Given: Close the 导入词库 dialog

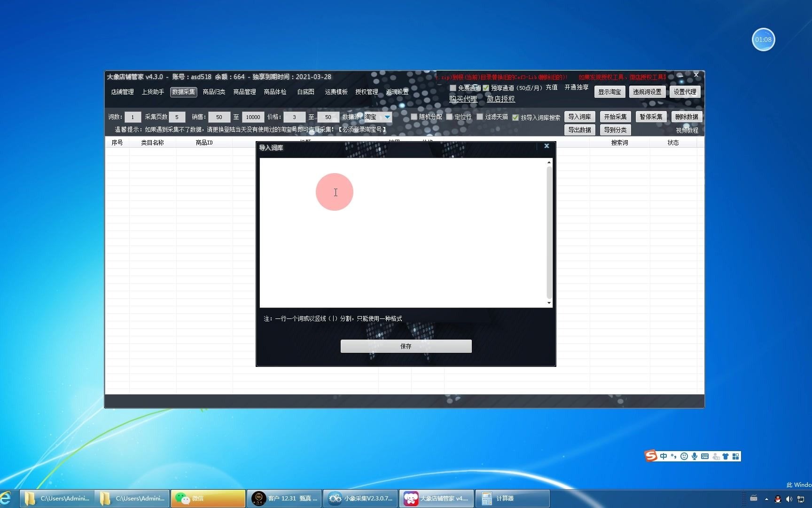Looking at the screenshot, I should [547, 146].
